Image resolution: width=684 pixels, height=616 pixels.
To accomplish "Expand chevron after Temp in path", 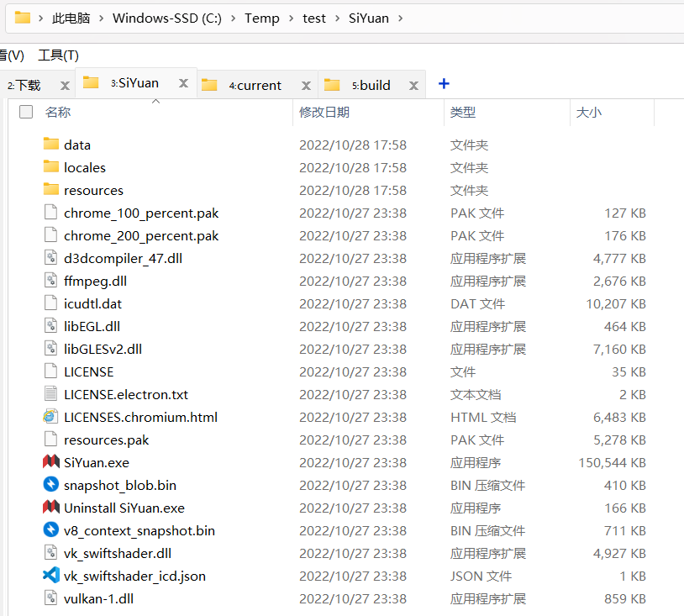I will [292, 18].
